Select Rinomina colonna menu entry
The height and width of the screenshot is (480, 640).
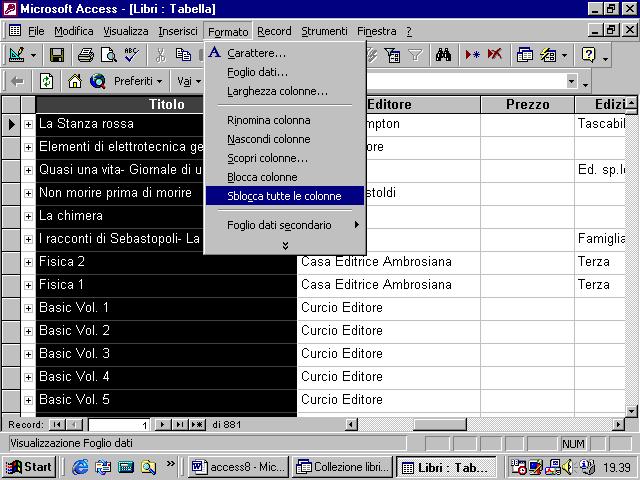tap(285, 120)
